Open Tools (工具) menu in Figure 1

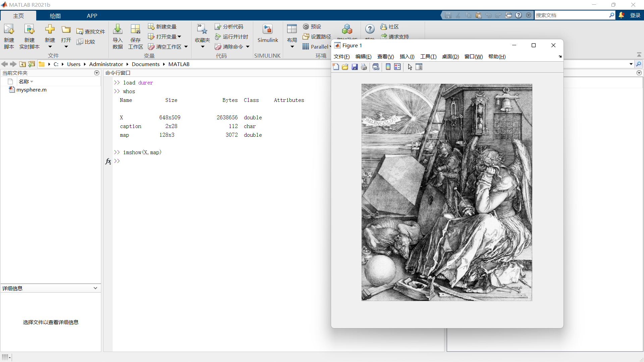tap(429, 56)
